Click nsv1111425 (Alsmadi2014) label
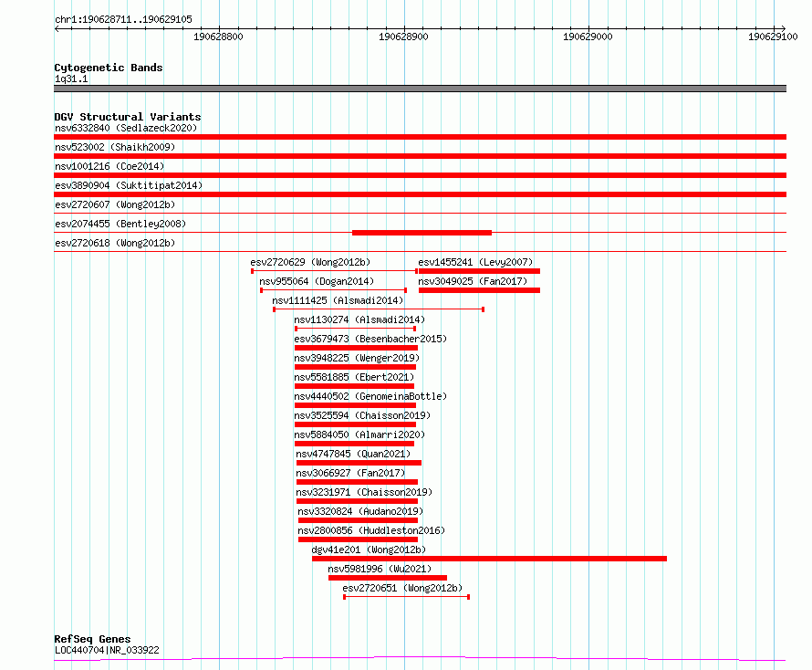Screen dimensions: 812x670 point(338,300)
